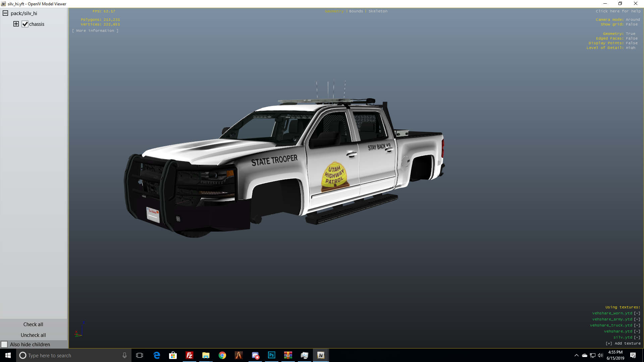Screen dimensions: 644x362
Task: Switch to the Skeleton view tab
Action: point(378,11)
